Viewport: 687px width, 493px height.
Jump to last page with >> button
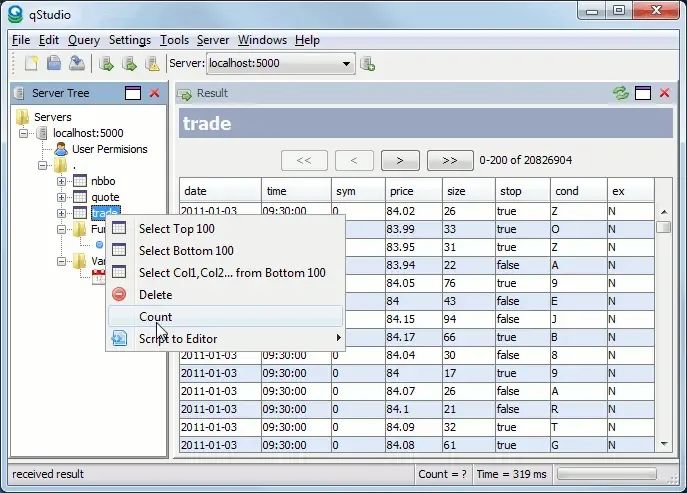450,160
